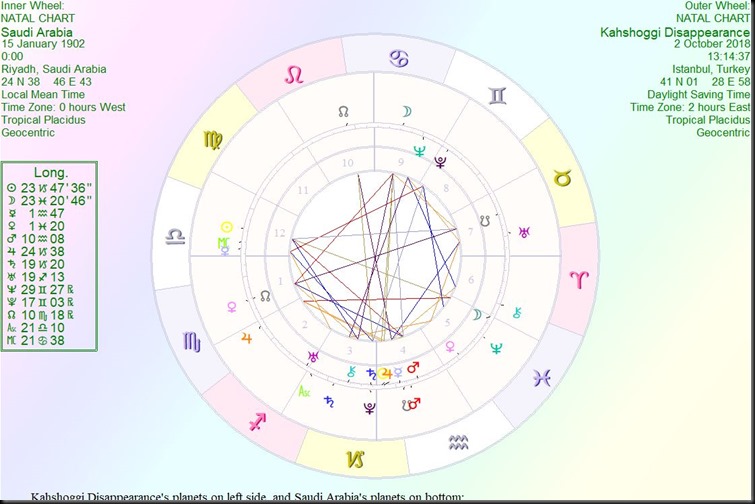This screenshot has height=504, width=755.
Task: Select the outer-wheel Venus glyph in Scorpio
Action: tap(232, 307)
